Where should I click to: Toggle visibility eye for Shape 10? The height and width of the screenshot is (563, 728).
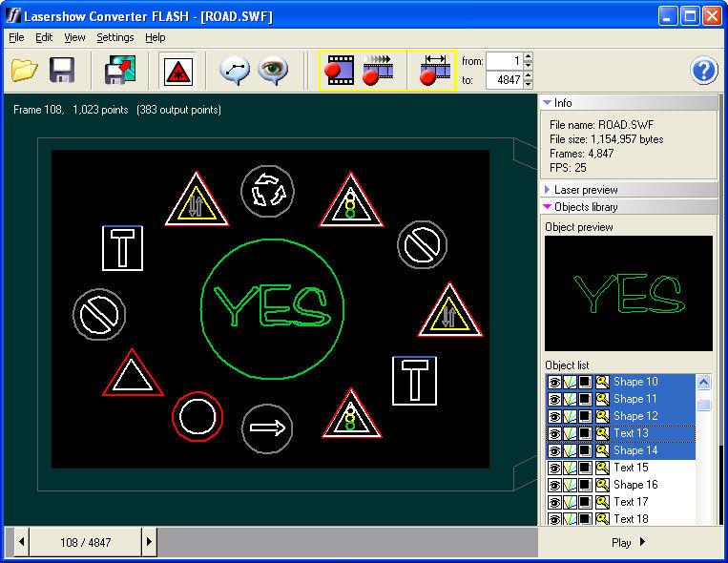tap(552, 382)
